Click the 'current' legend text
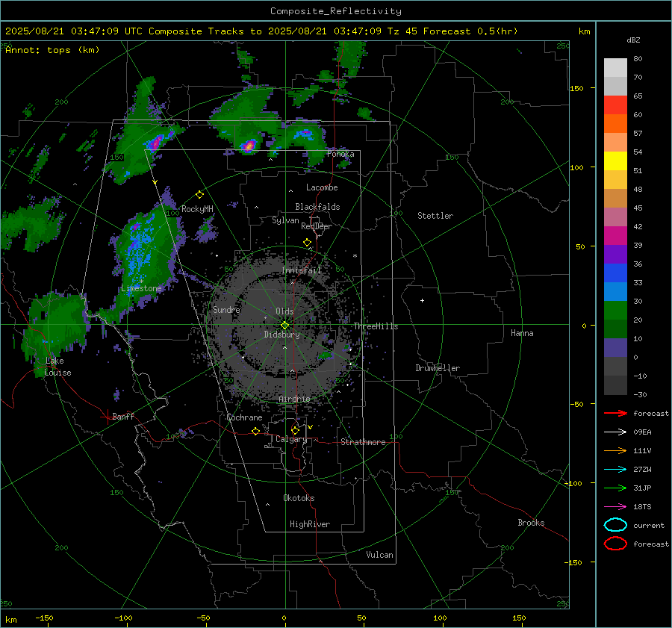This screenshot has width=672, height=628. coord(649,526)
